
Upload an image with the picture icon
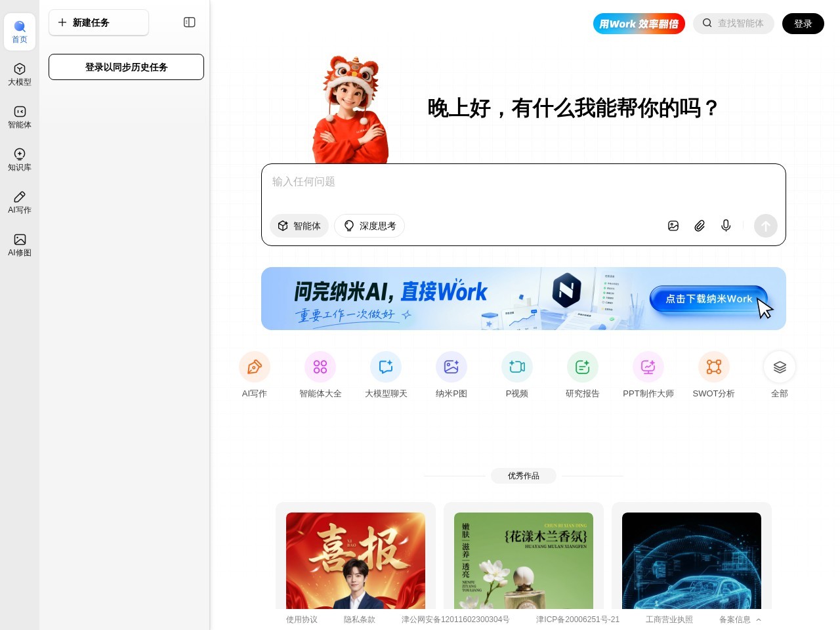(673, 226)
